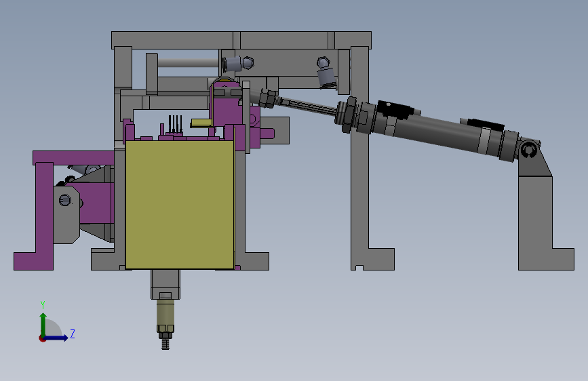Select the top gray frame plate
This screenshot has width=588, height=381.
(241, 40)
